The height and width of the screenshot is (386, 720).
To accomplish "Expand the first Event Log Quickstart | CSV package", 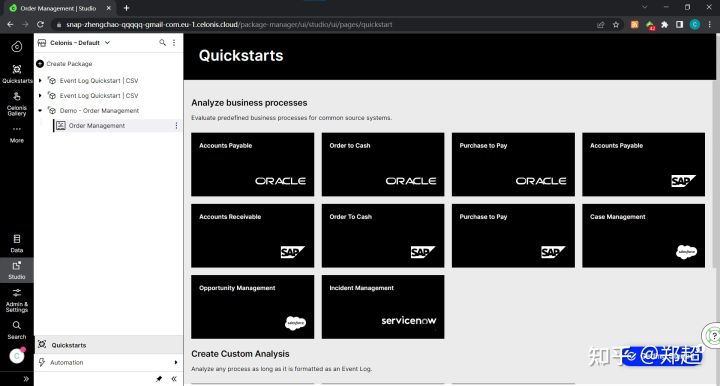I will tap(40, 81).
